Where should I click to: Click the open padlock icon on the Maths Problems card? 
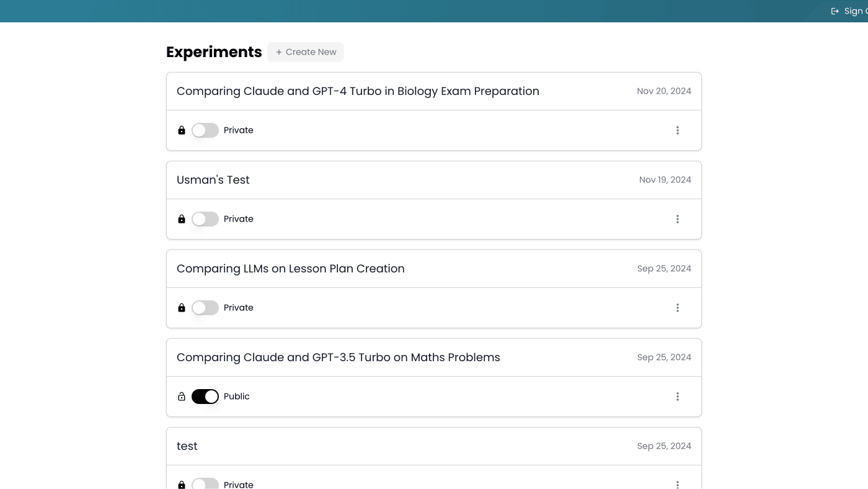[182, 397]
